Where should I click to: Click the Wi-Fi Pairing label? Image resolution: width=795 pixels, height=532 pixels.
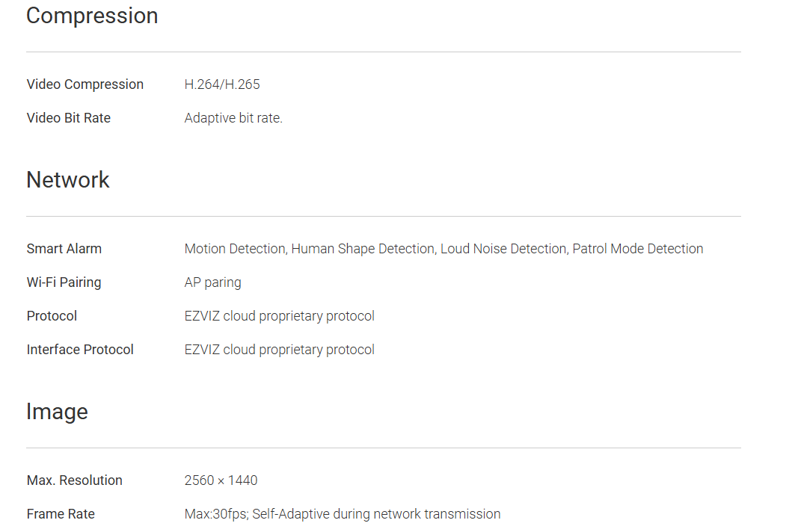click(x=64, y=282)
